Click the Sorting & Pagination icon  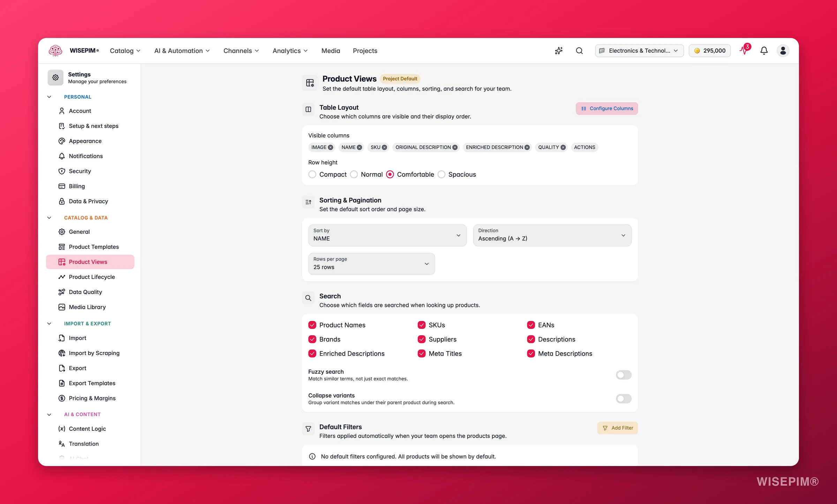tap(308, 202)
